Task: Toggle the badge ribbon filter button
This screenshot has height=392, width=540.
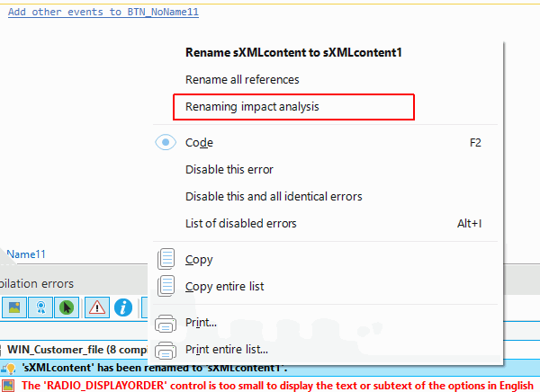Action: point(40,307)
